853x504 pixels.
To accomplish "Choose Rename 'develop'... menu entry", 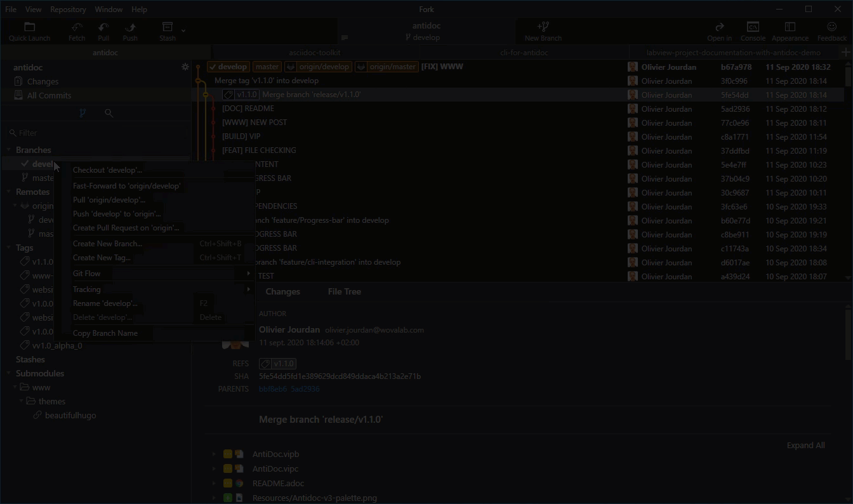I will [x=154, y=303].
